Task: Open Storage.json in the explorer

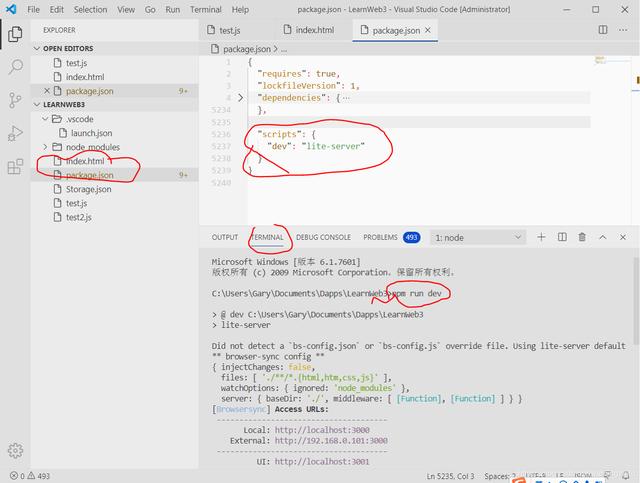Action: click(x=114, y=189)
